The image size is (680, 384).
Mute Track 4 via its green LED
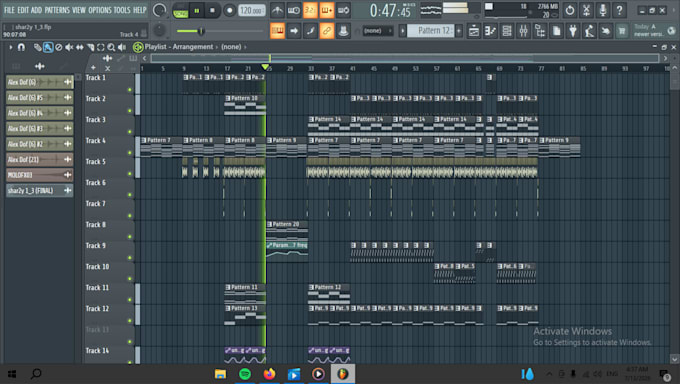[x=130, y=153]
